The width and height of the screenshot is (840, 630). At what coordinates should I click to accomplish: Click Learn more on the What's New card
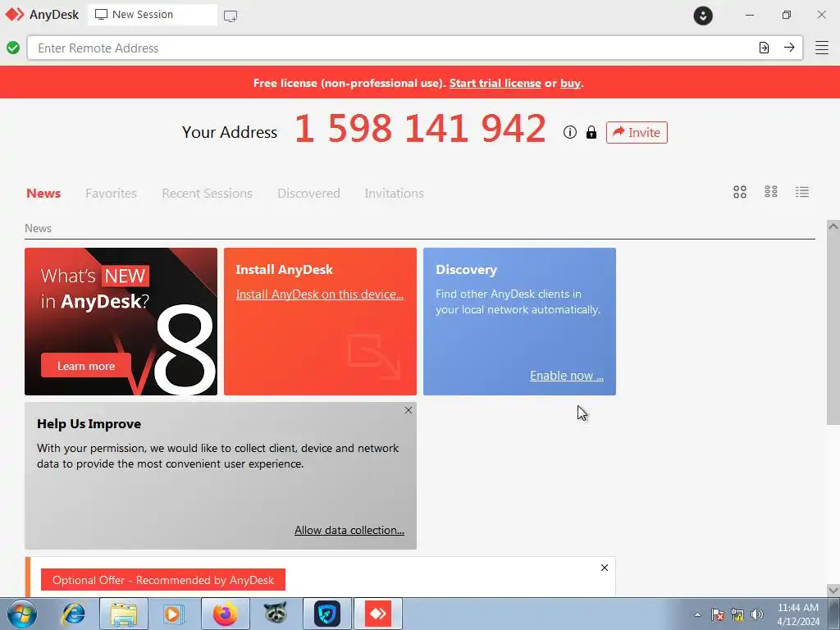pos(85,366)
